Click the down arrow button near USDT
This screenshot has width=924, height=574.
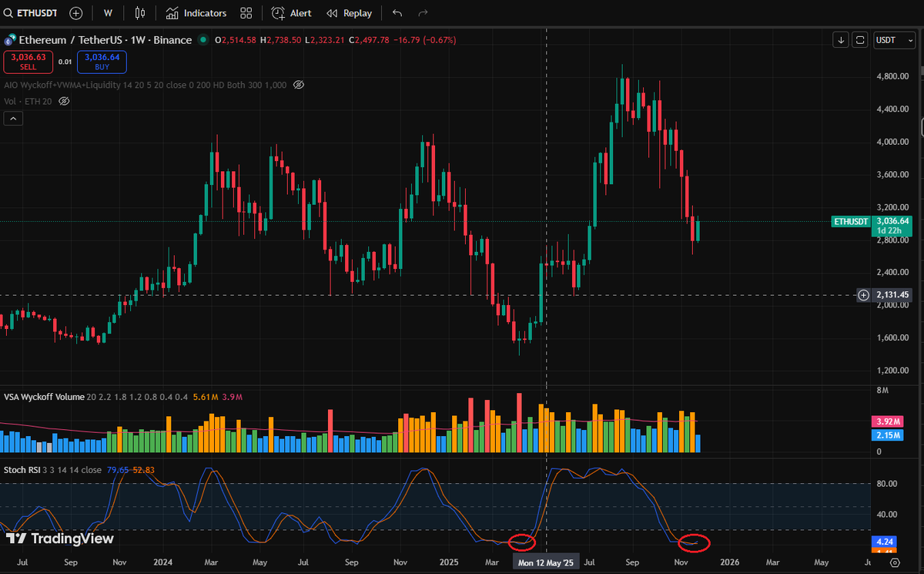point(841,40)
